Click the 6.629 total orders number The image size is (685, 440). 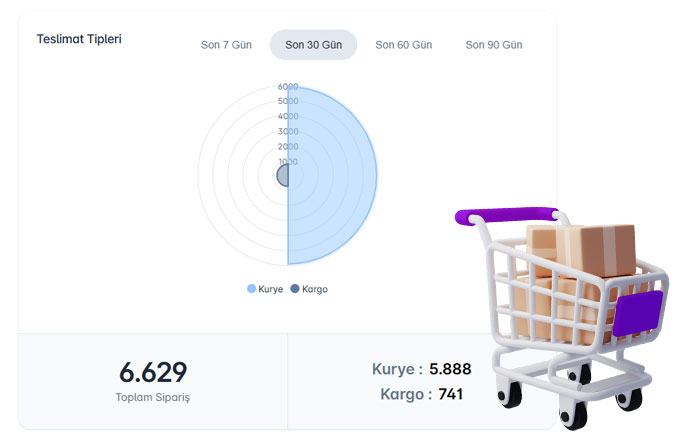pos(153,372)
